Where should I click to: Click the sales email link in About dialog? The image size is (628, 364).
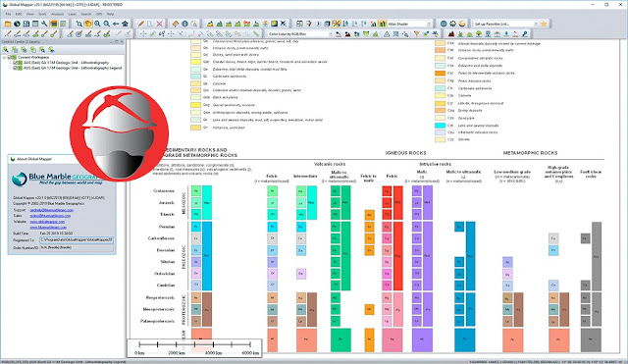tap(50, 216)
